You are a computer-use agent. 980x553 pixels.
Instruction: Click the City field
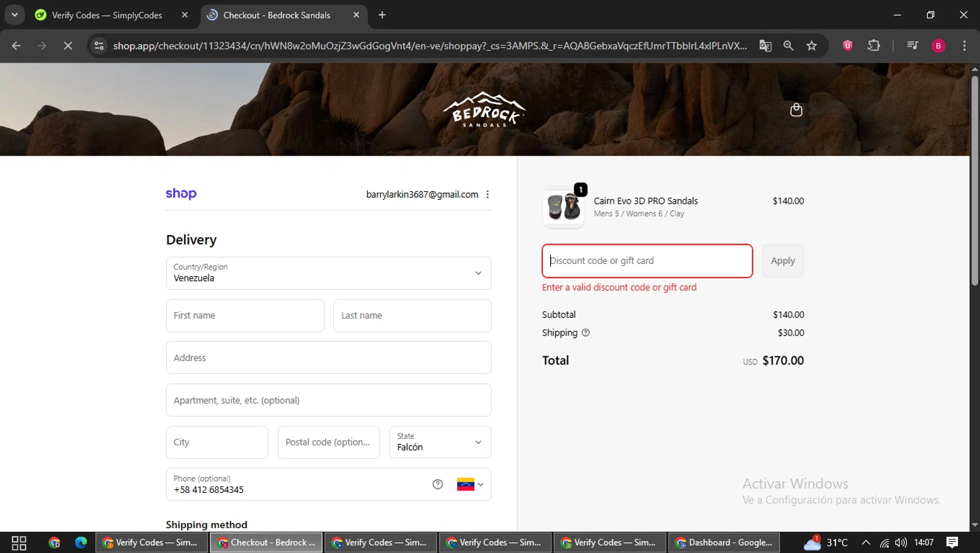point(217,442)
